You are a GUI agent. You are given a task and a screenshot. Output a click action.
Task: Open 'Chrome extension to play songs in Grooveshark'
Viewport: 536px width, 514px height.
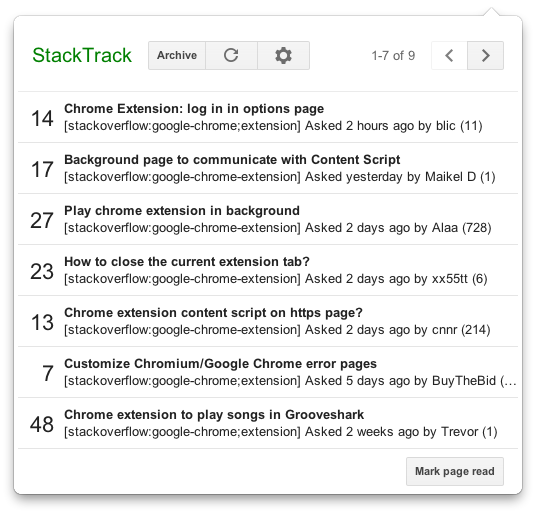coord(214,415)
